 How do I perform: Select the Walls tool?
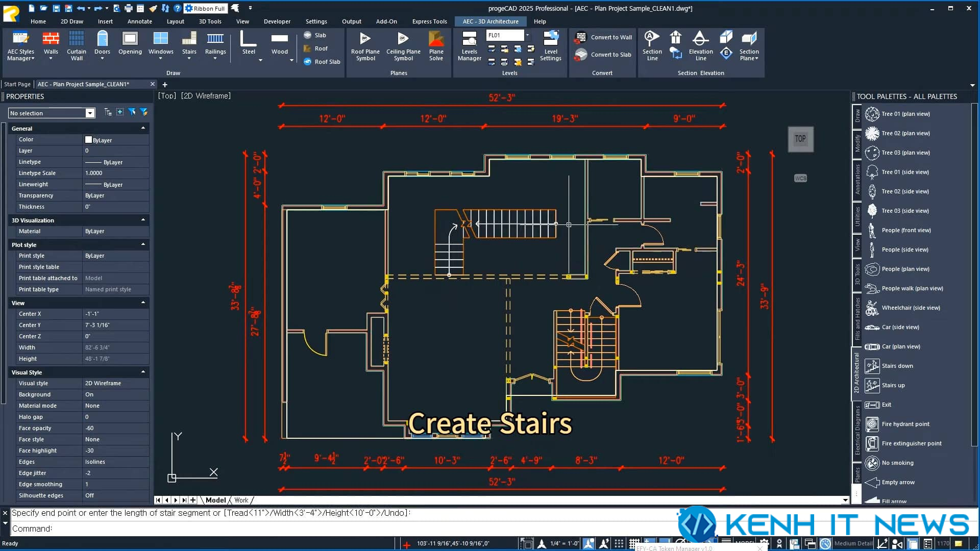(x=51, y=46)
